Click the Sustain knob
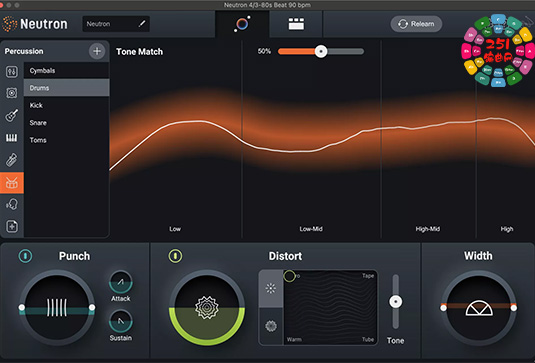This screenshot has width=535, height=363. (x=121, y=321)
